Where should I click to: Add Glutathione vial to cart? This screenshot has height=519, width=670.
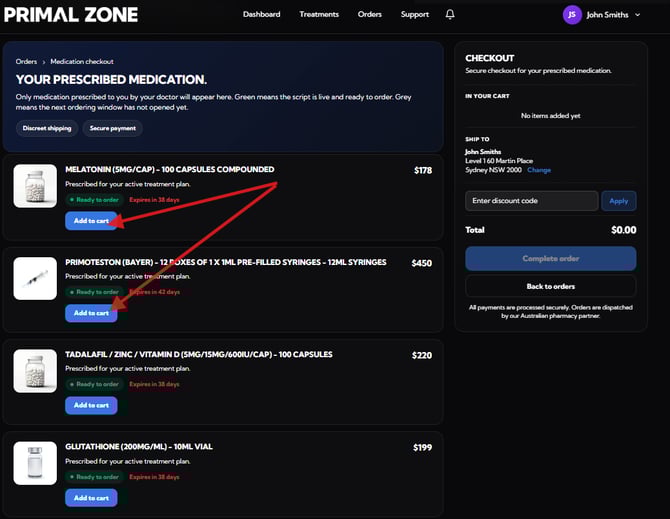[x=91, y=497]
